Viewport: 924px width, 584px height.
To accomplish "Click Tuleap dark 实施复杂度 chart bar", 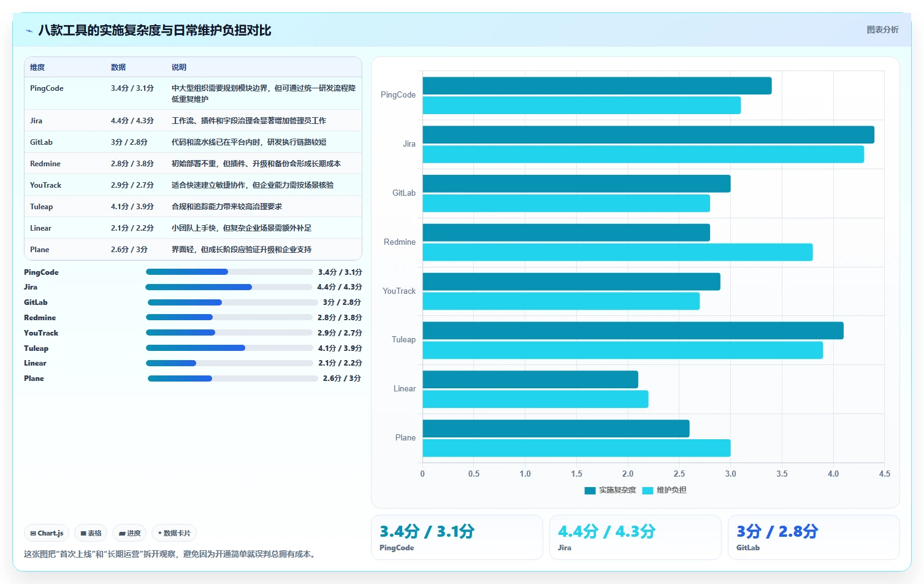I will [633, 331].
